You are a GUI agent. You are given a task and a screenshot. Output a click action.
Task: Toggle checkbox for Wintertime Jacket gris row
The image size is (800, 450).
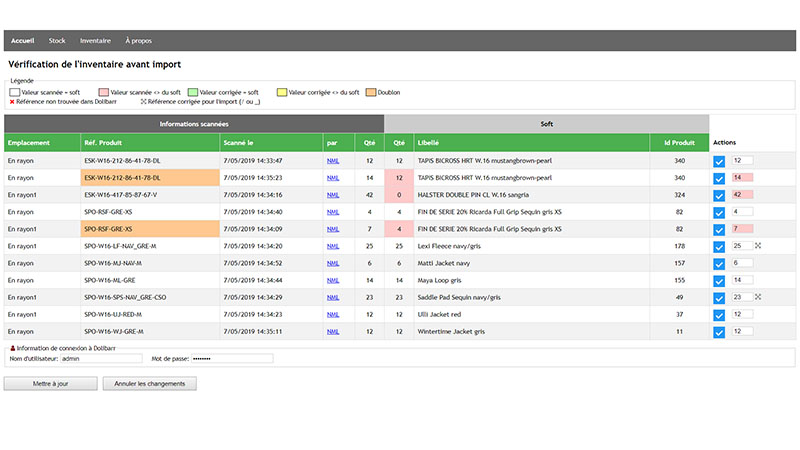click(x=720, y=331)
